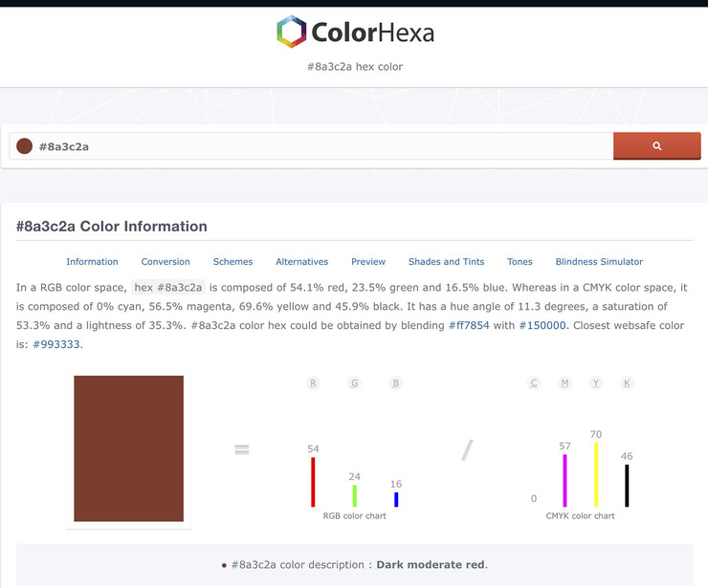Click the R label in RGB chart

(x=313, y=383)
